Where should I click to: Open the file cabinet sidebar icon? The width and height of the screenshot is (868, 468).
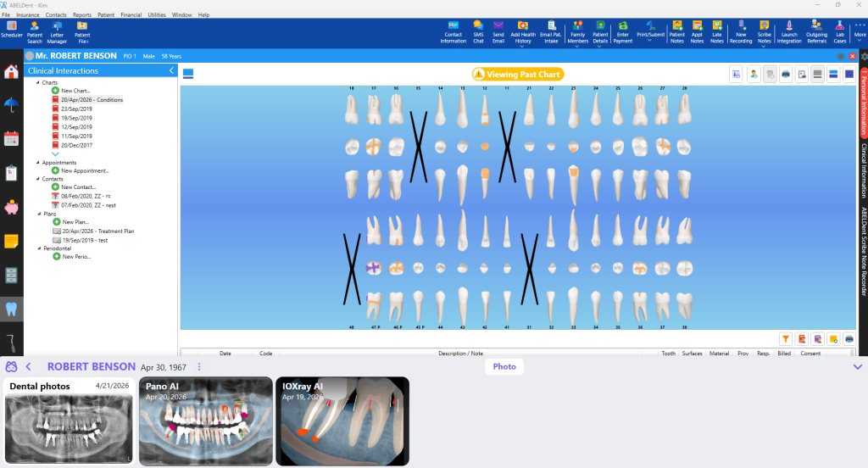[x=11, y=276]
